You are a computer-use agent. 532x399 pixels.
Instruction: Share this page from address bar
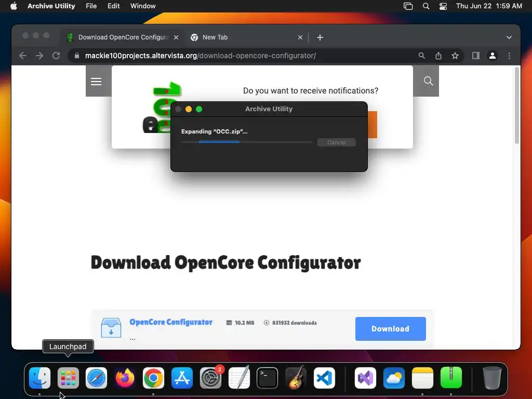438,56
